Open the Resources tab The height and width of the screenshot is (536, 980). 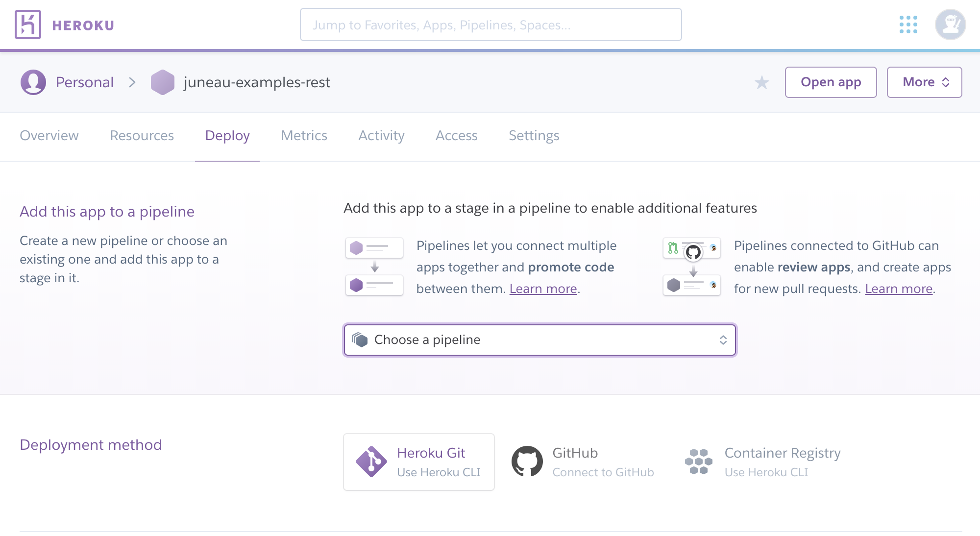pos(142,136)
